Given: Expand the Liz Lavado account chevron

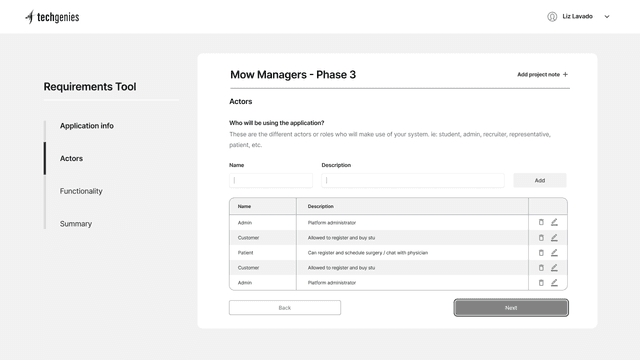Looking at the screenshot, I should (x=607, y=17).
